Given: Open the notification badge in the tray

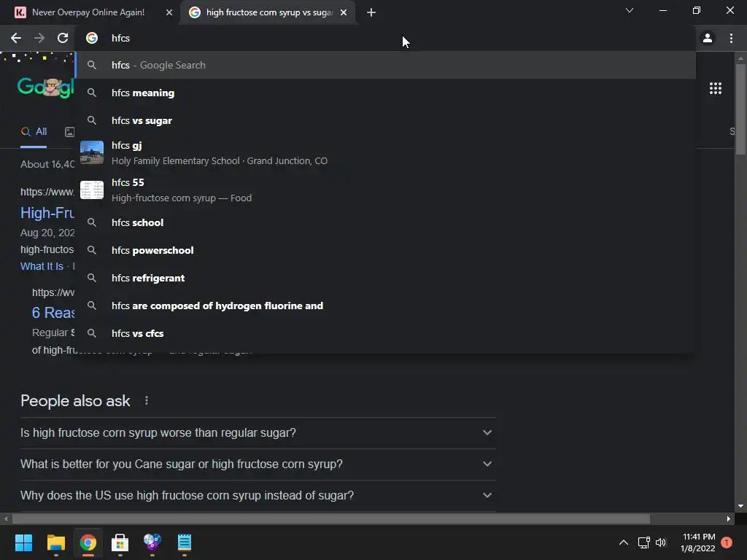Looking at the screenshot, I should 727,542.
